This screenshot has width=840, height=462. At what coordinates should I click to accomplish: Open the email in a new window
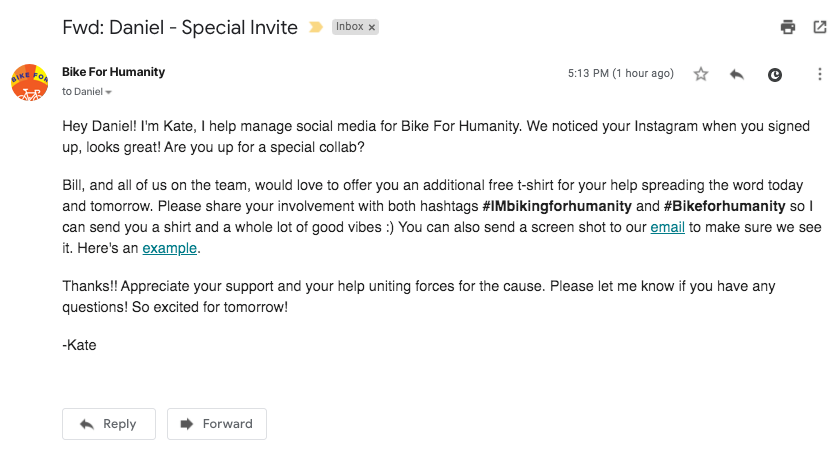[x=820, y=27]
